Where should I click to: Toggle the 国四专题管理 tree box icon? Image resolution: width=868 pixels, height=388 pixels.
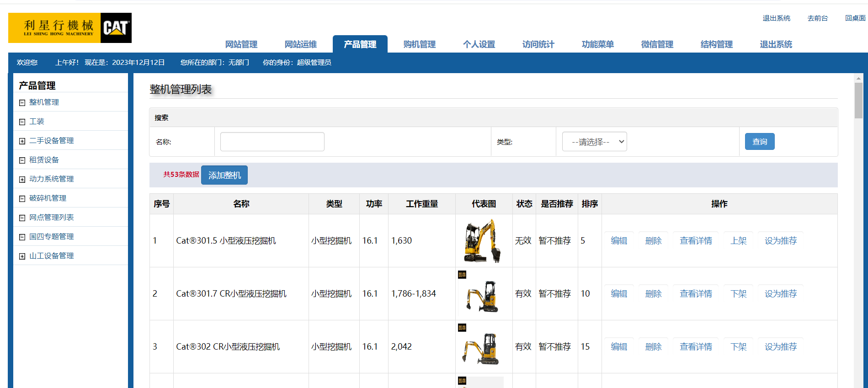point(22,237)
